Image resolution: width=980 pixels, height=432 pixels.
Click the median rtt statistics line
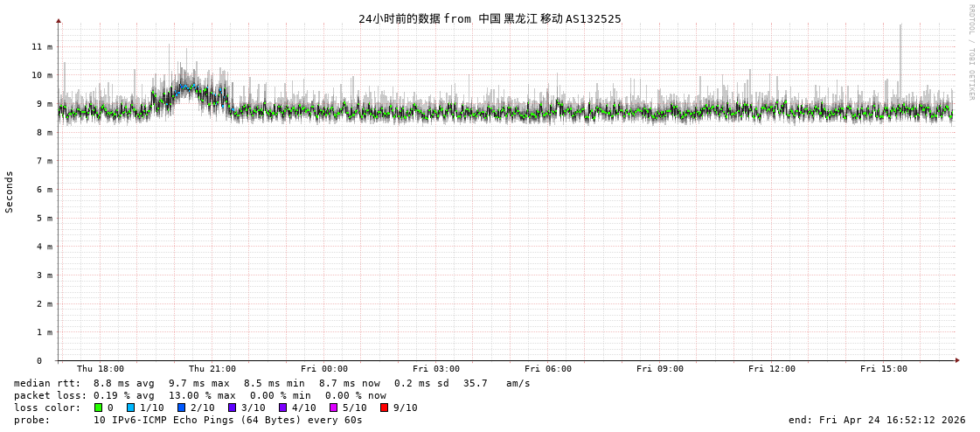point(272,383)
